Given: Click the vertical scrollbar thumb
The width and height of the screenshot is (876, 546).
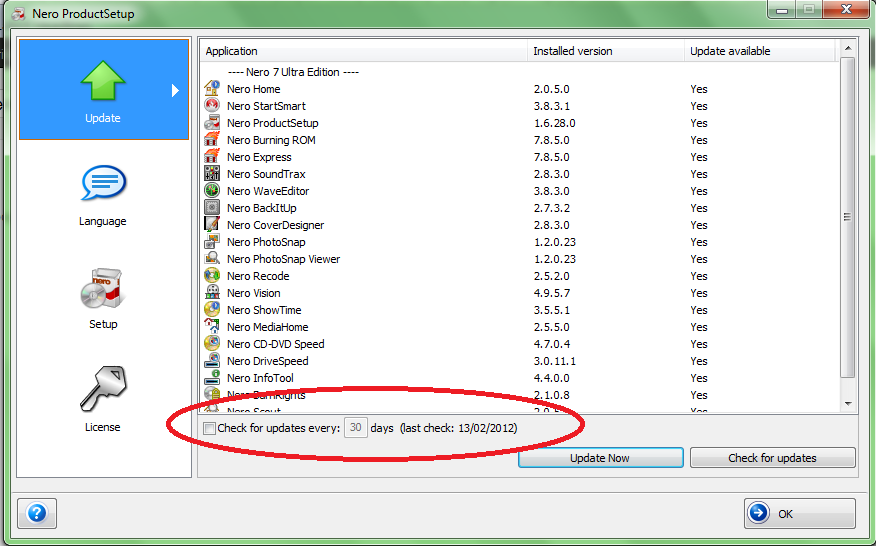Looking at the screenshot, I should tap(848, 217).
